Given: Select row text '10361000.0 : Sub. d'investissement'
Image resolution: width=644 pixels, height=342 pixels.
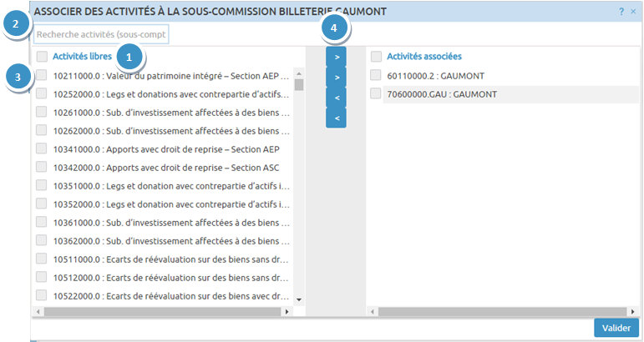Looking at the screenshot, I should (171, 223).
